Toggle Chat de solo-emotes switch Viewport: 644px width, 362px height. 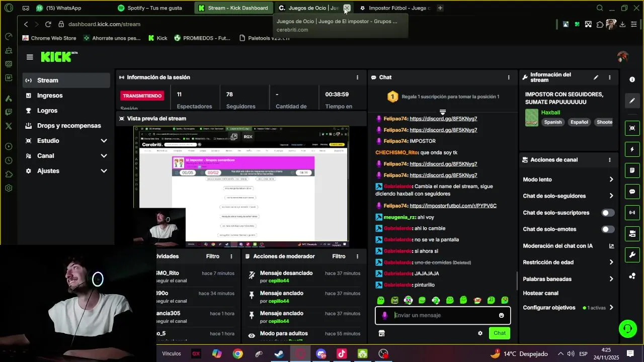point(608,229)
